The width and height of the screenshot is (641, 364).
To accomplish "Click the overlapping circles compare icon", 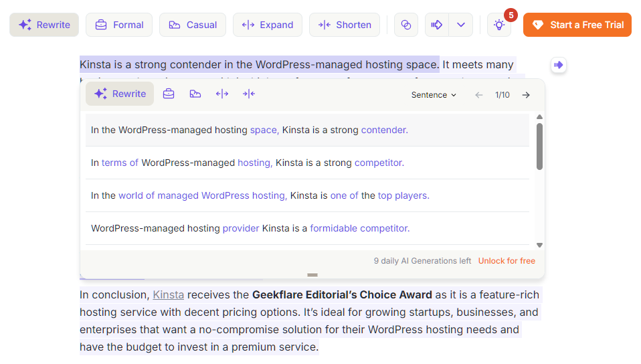I will 405,25.
